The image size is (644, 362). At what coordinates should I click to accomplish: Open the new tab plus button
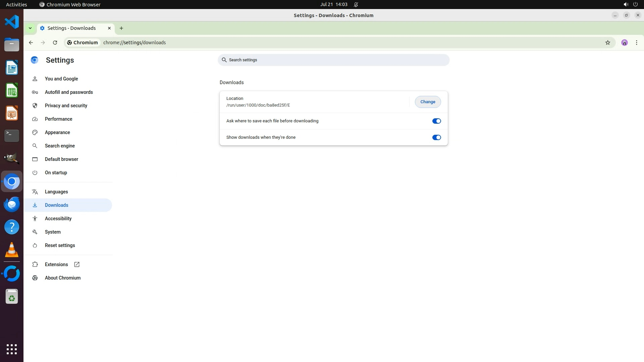coord(121,28)
